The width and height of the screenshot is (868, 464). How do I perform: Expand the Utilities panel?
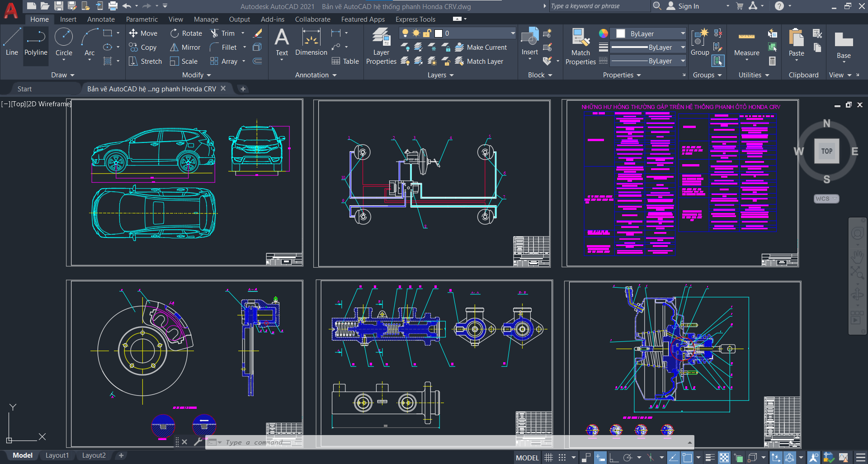pos(754,75)
